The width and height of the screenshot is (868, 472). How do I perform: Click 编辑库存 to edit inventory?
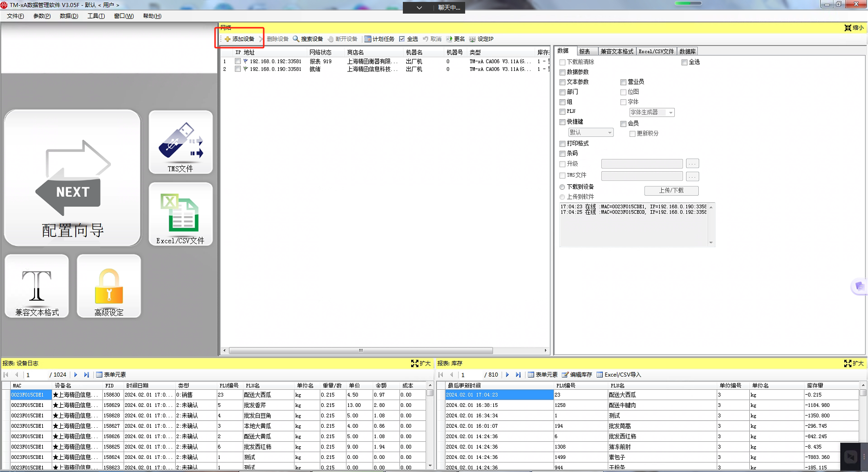[x=577, y=375]
